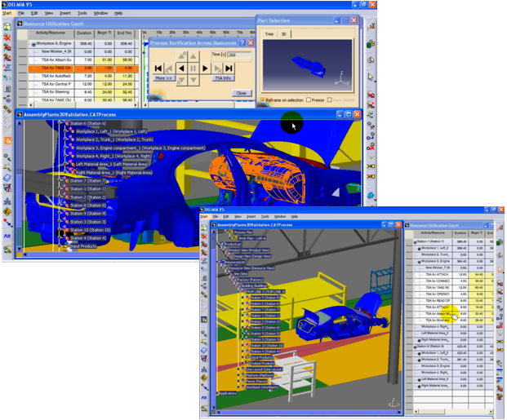Open the Start menu in top DELMIA window
The image size is (507, 420).
pos(7,13)
